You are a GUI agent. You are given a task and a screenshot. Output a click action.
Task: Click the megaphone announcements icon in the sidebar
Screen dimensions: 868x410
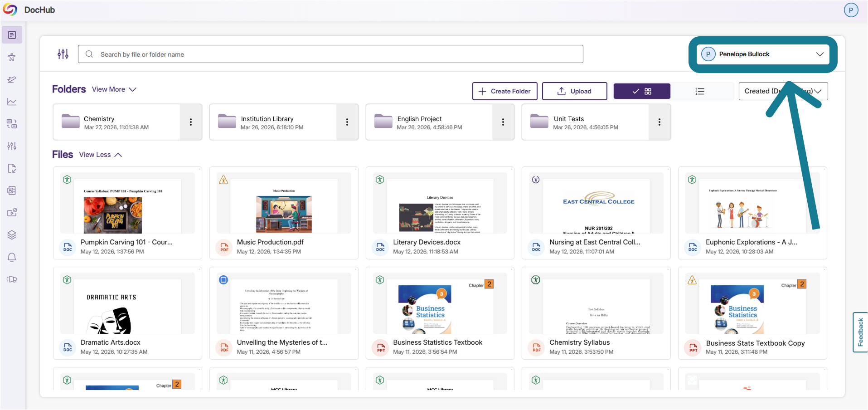pos(12,279)
